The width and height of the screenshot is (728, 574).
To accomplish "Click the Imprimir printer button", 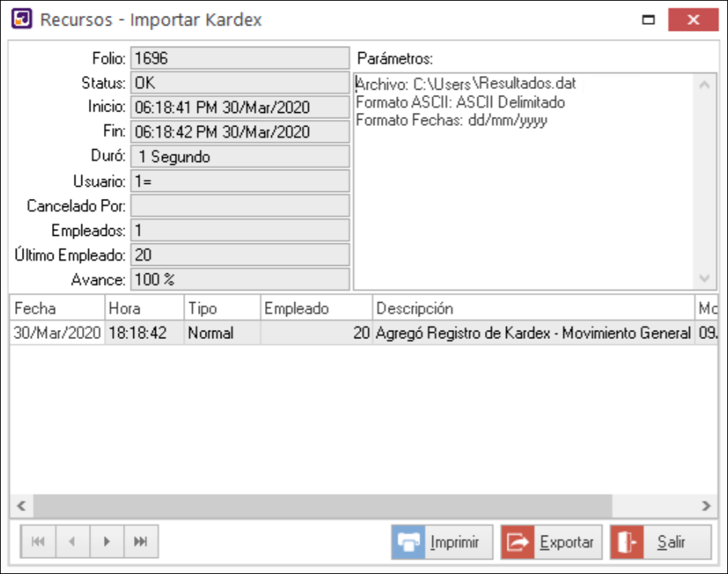I will pos(442,542).
